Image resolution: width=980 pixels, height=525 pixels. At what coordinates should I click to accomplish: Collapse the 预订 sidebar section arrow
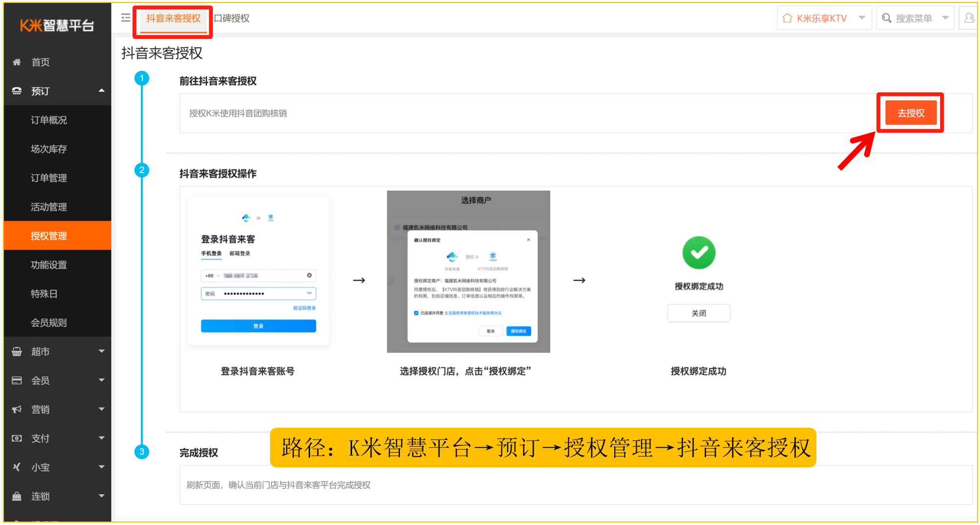tap(102, 90)
